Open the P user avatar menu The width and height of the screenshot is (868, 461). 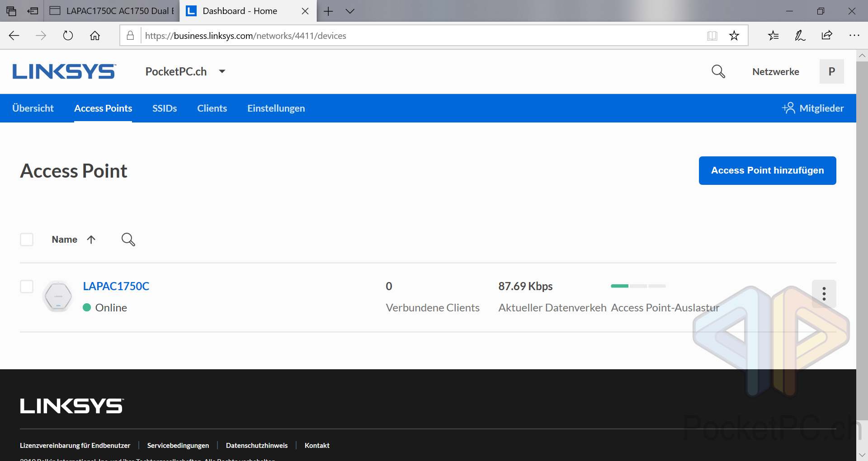(x=831, y=71)
